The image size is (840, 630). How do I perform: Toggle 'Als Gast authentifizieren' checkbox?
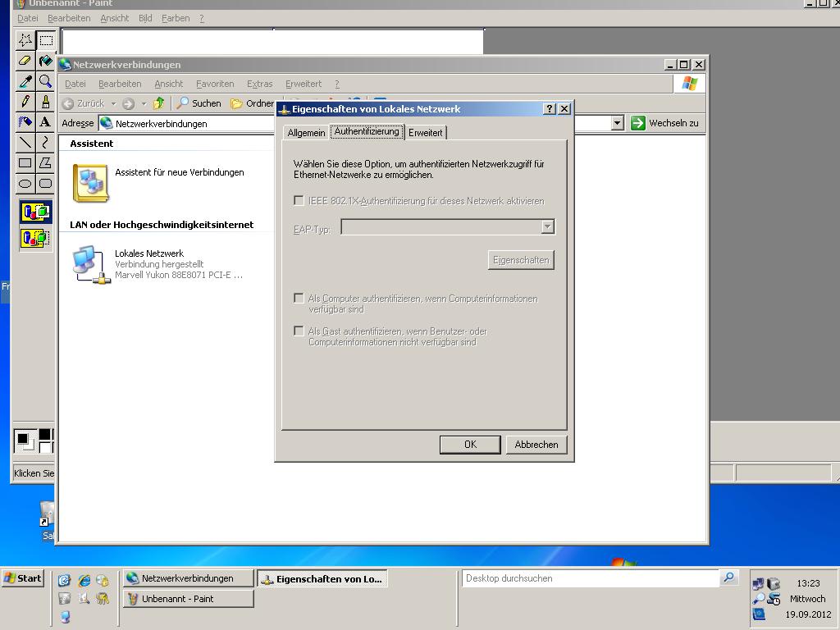tap(299, 331)
